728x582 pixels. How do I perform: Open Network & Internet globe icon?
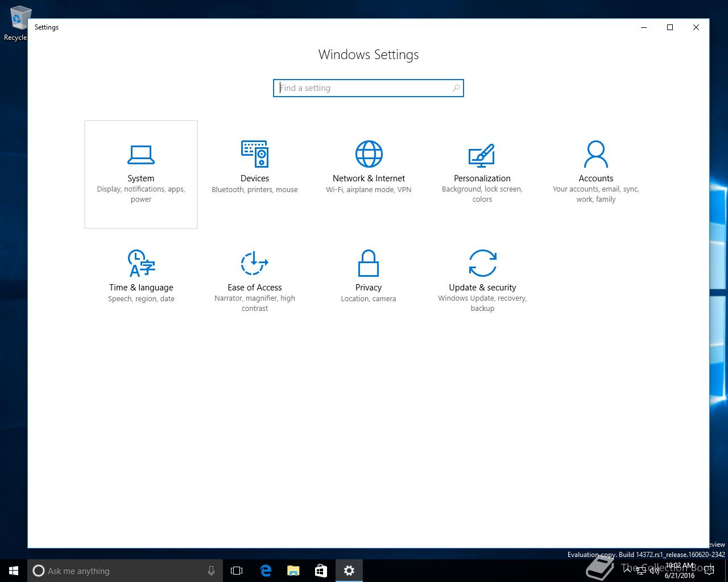point(369,154)
